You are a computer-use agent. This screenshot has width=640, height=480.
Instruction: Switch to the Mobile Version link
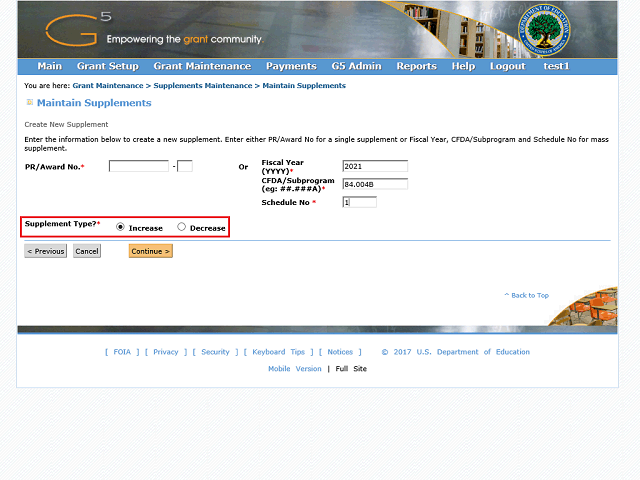click(295, 369)
